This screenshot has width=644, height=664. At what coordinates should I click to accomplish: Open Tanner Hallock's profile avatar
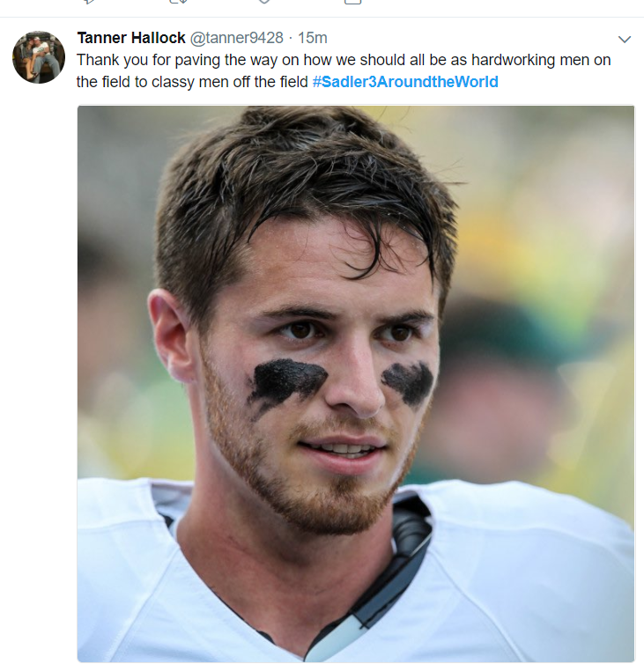(x=39, y=57)
